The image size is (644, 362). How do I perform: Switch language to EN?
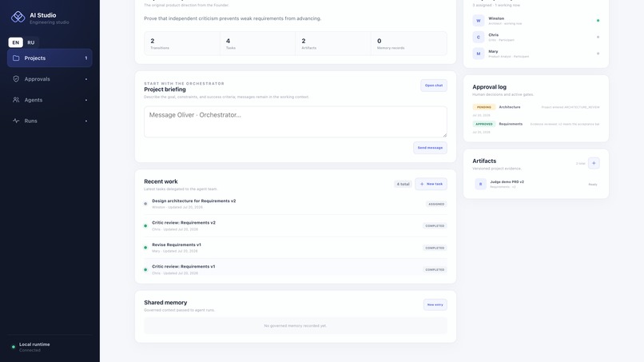pyautogui.click(x=16, y=42)
